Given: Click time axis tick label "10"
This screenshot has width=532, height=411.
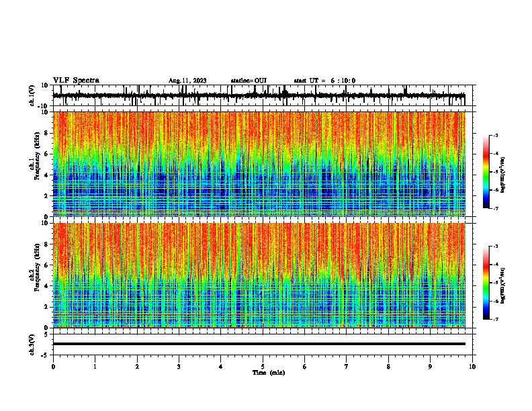Looking at the screenshot, I should (x=472, y=367).
